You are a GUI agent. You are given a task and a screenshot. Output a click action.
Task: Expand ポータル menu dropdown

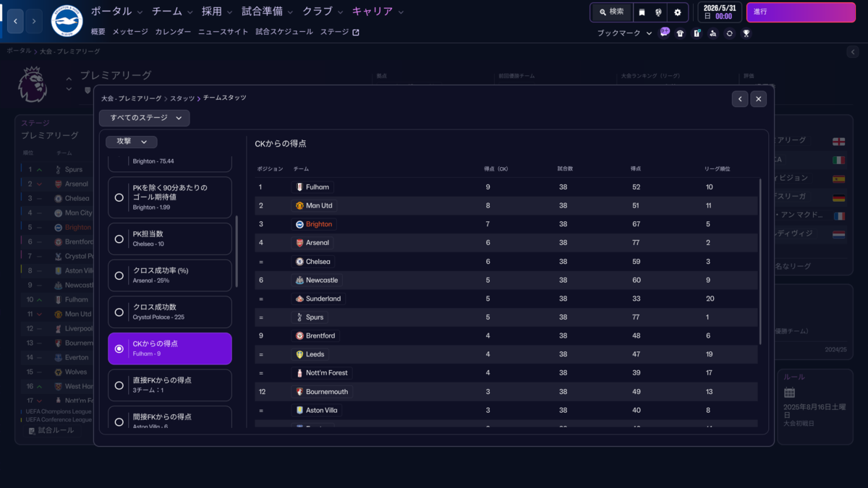coord(117,12)
